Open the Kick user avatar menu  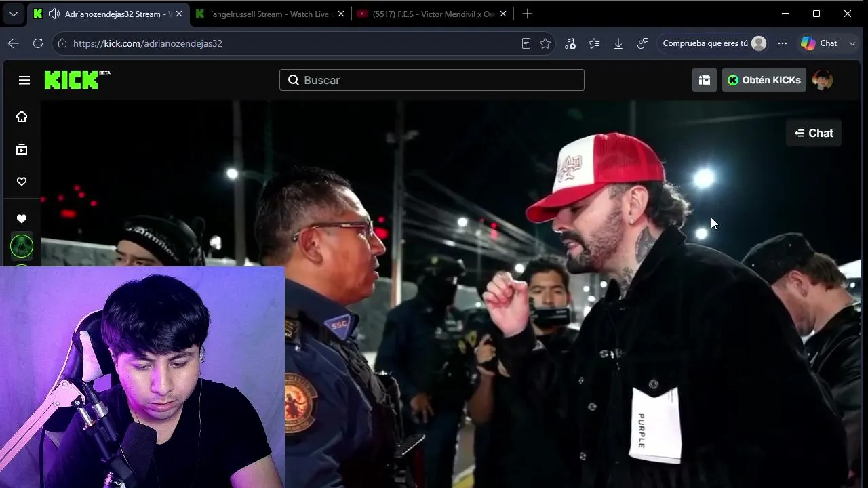pos(823,80)
